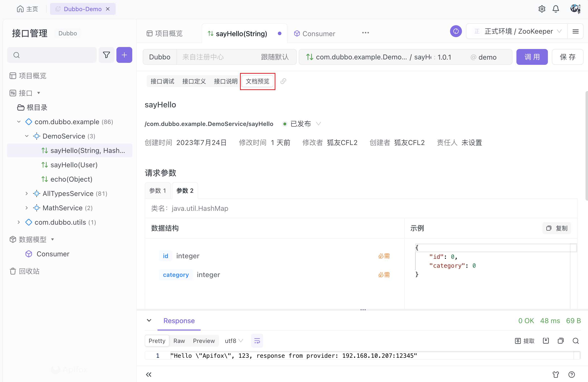This screenshot has height=382, width=588.
Task: Select the 接口调试 segment
Action: pos(162,81)
